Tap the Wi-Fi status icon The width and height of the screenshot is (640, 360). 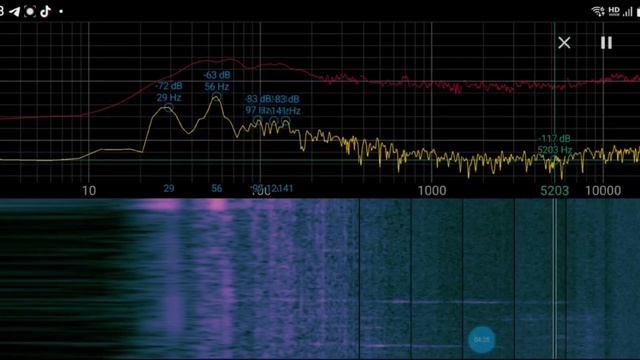point(598,11)
